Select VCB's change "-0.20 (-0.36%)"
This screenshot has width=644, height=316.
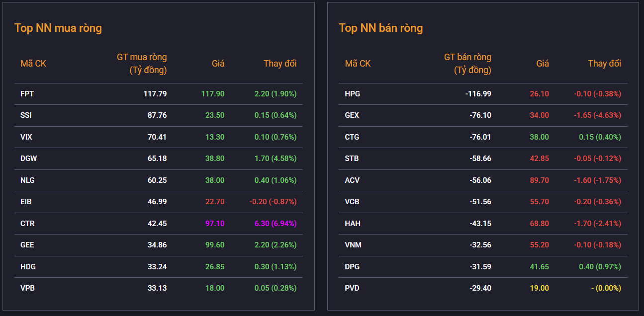[x=598, y=202]
